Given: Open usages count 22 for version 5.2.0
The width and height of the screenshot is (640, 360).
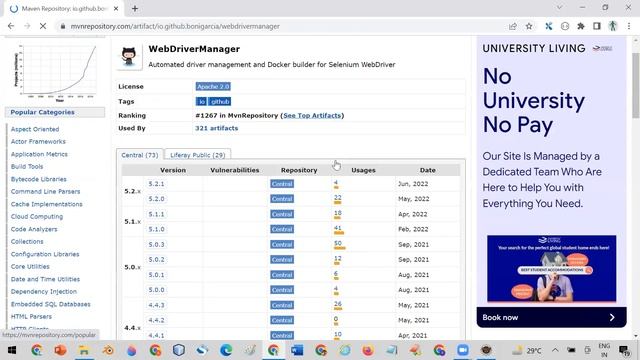Looking at the screenshot, I should pos(338,198).
